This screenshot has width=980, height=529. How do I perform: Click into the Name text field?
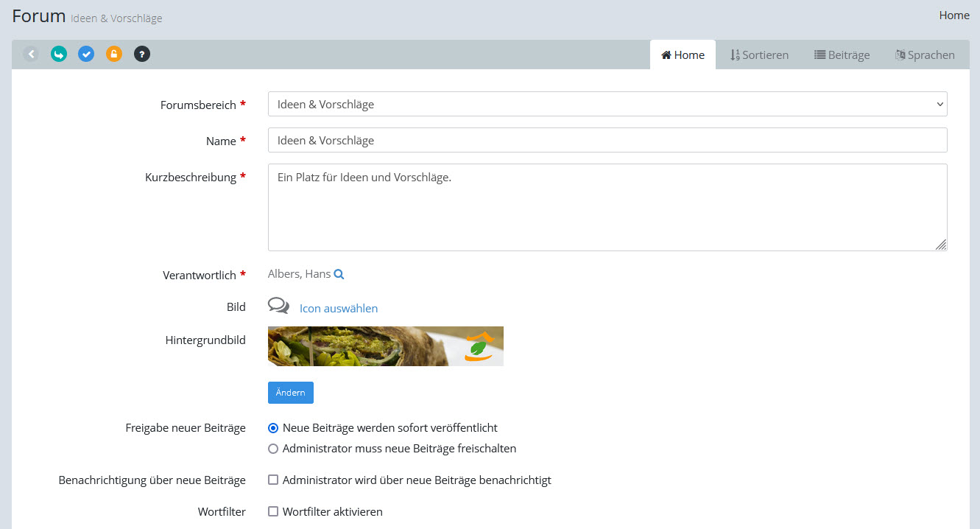click(x=607, y=141)
